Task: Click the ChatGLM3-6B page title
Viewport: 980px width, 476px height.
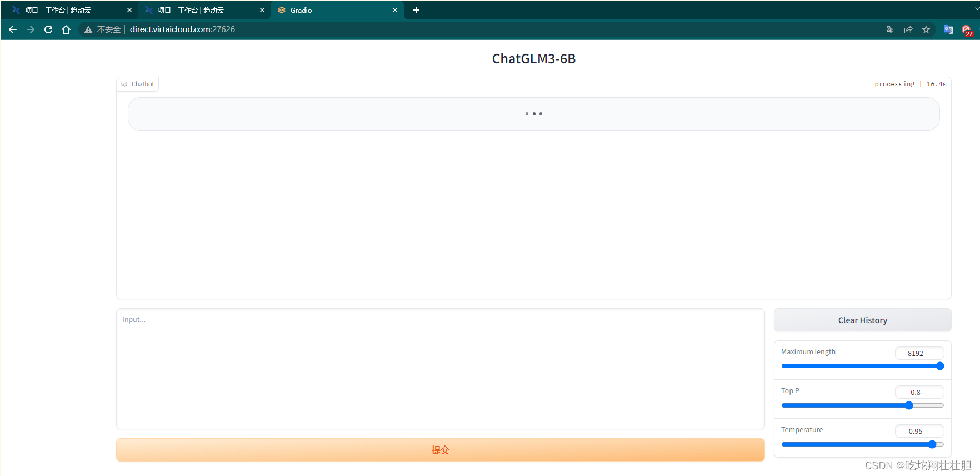Action: [533, 59]
